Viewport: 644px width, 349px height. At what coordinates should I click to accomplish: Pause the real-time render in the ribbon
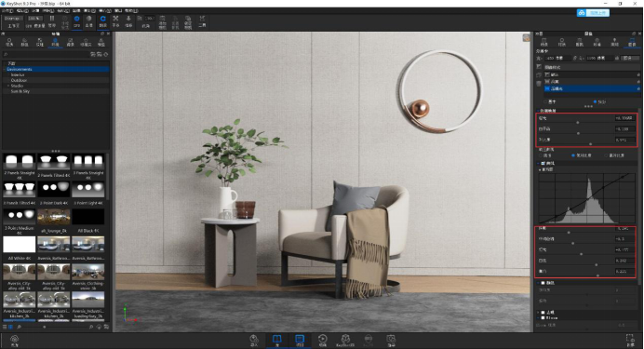[52, 21]
